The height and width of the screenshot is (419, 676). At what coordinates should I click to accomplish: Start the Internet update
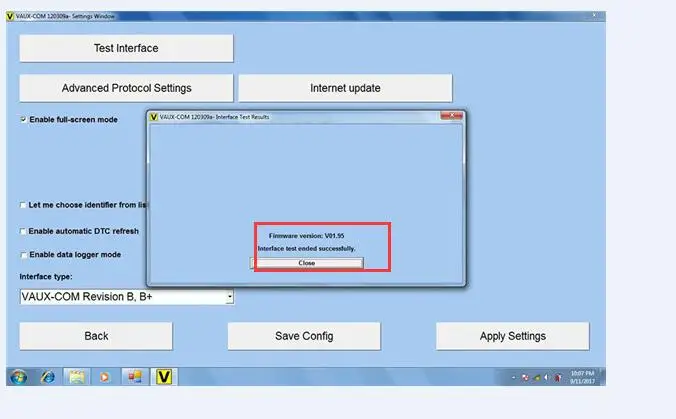tap(345, 88)
